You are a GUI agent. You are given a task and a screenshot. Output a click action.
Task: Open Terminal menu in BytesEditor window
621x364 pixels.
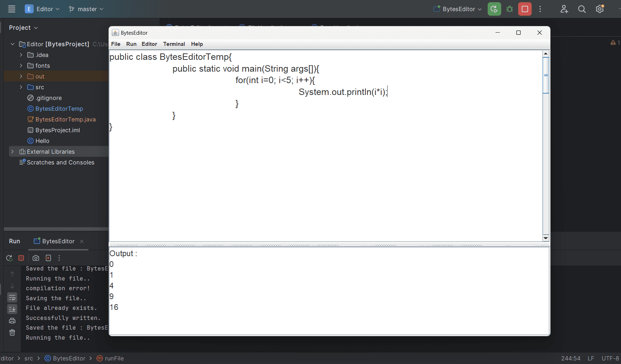coord(174,44)
